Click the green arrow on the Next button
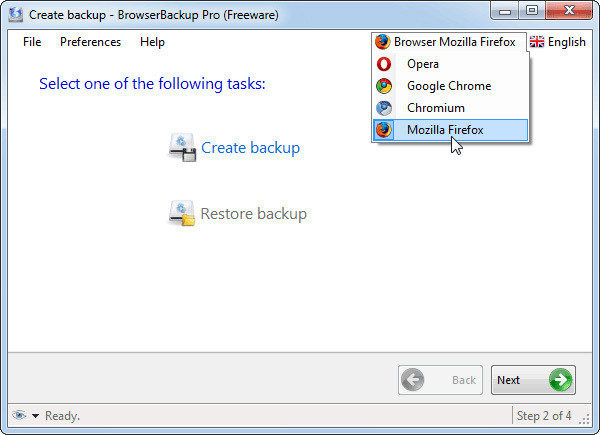Viewport: 600px width, 435px height. tap(560, 380)
